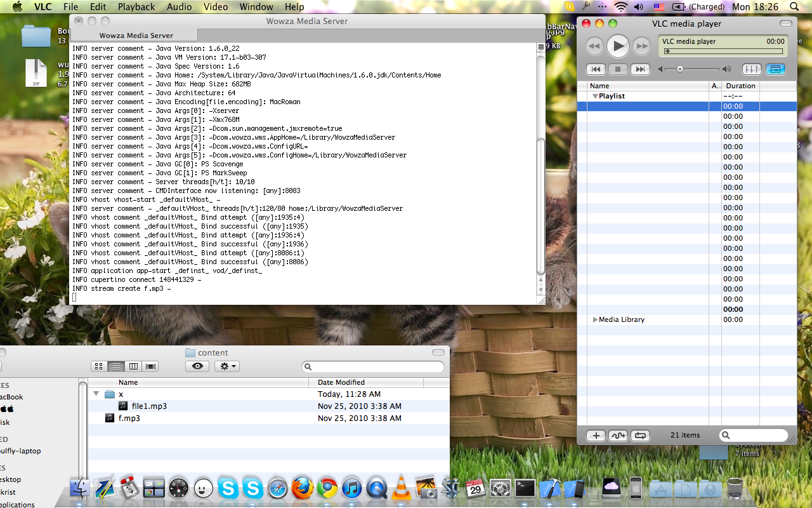Click VLC rewind button

pyautogui.click(x=594, y=46)
